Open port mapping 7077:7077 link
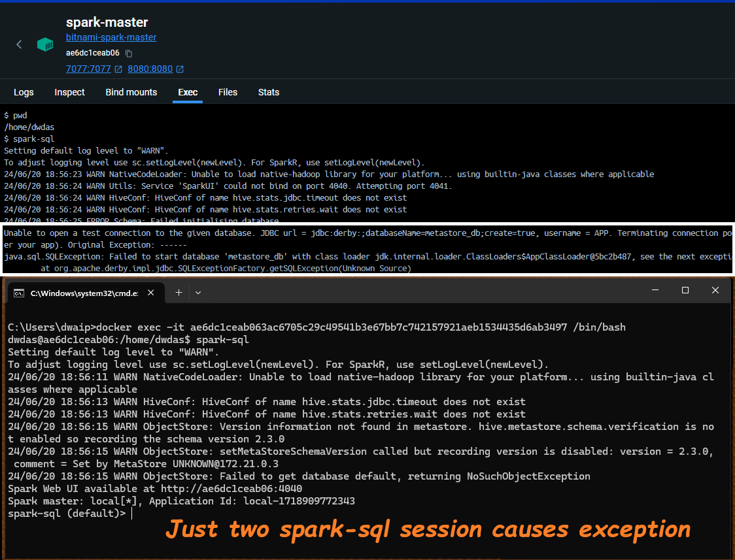Image resolution: width=735 pixels, height=560 pixels. coord(88,69)
